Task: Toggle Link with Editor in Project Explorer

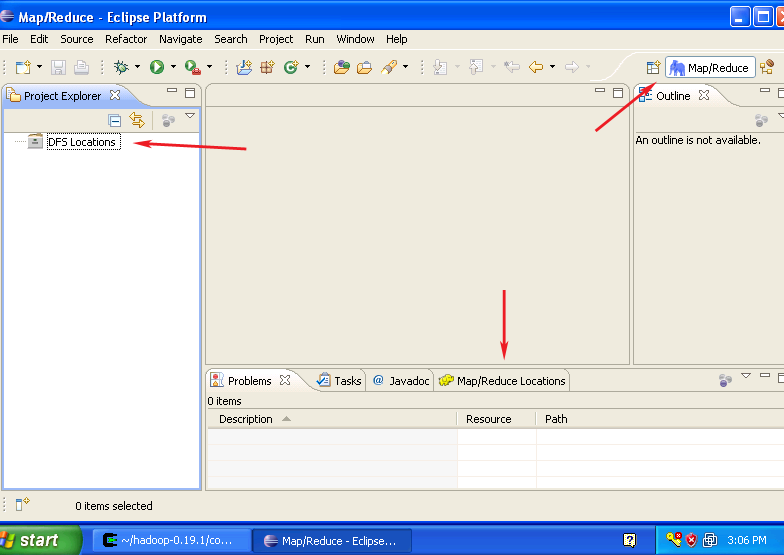Action: [137, 120]
